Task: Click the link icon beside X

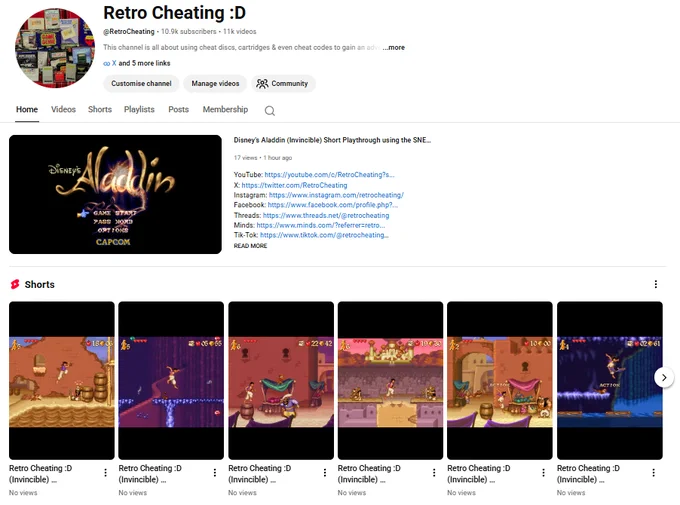Action: tap(107, 63)
